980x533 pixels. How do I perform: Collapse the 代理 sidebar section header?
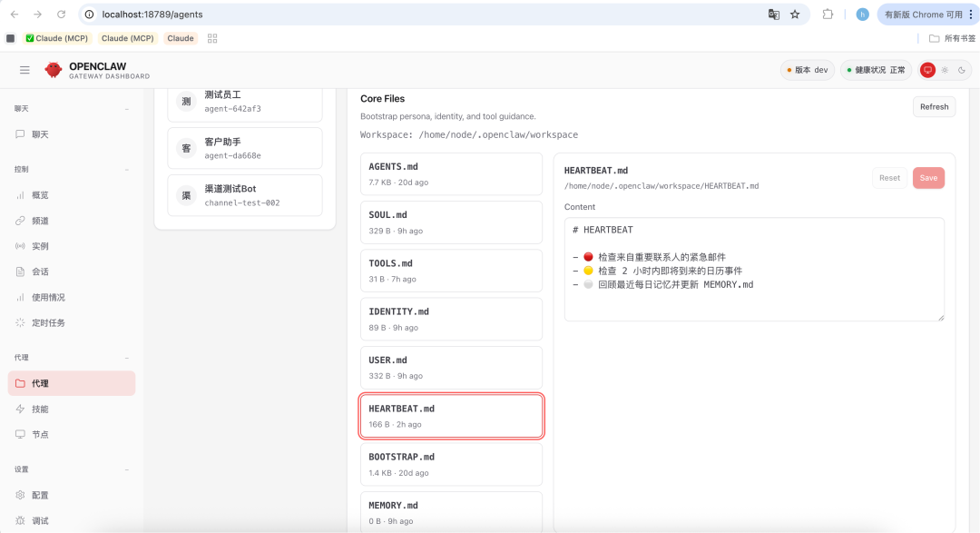pyautogui.click(x=127, y=358)
